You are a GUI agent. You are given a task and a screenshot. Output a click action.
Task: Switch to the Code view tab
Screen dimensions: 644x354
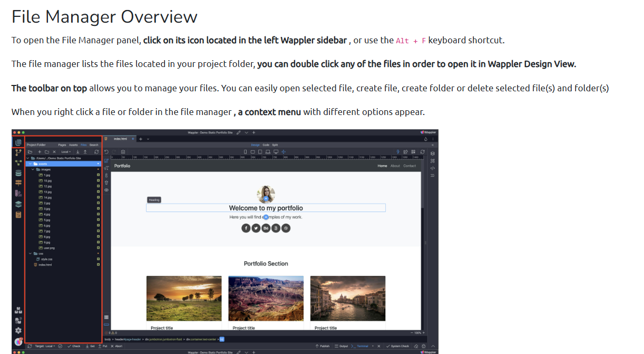click(266, 145)
